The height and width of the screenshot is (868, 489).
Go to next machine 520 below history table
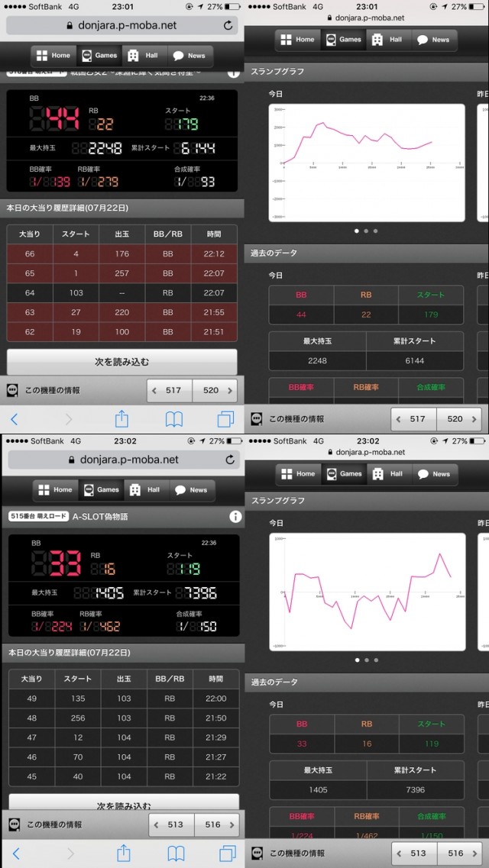[216, 390]
